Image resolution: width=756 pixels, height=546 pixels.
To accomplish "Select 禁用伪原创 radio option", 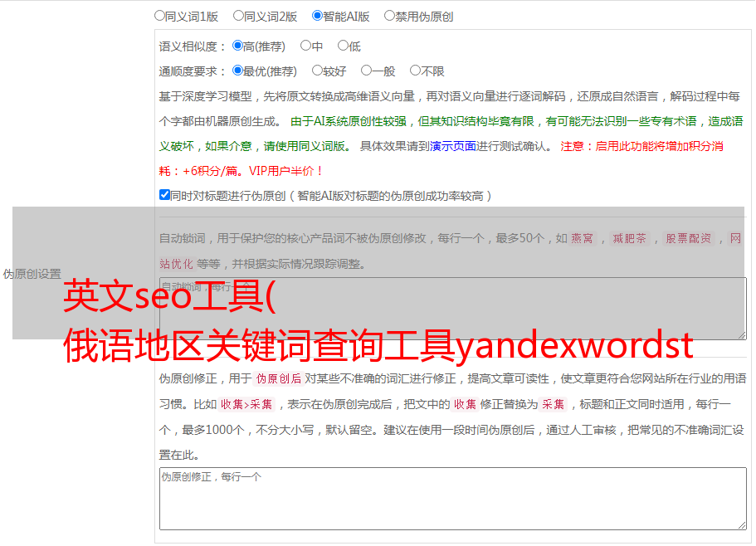I will pyautogui.click(x=389, y=16).
